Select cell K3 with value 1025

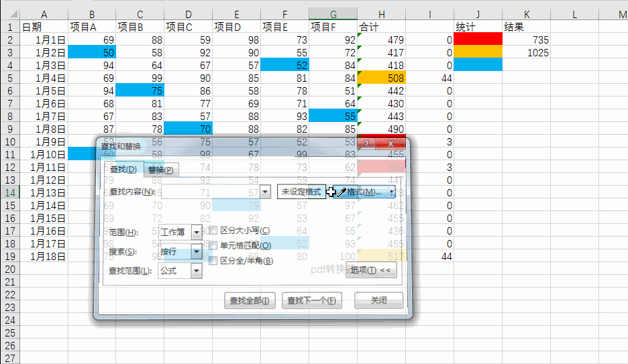[x=526, y=52]
